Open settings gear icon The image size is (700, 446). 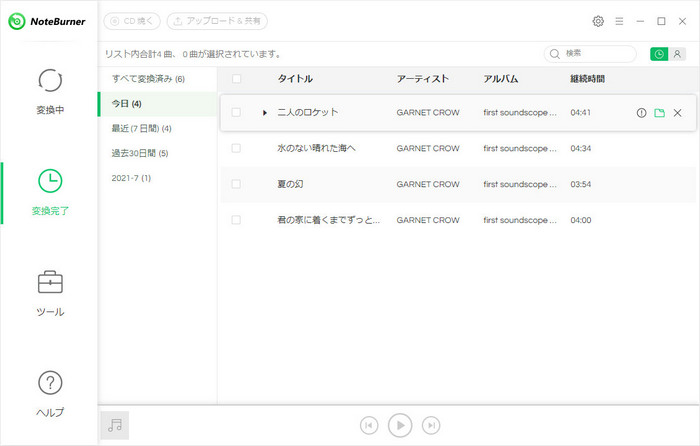(x=598, y=21)
